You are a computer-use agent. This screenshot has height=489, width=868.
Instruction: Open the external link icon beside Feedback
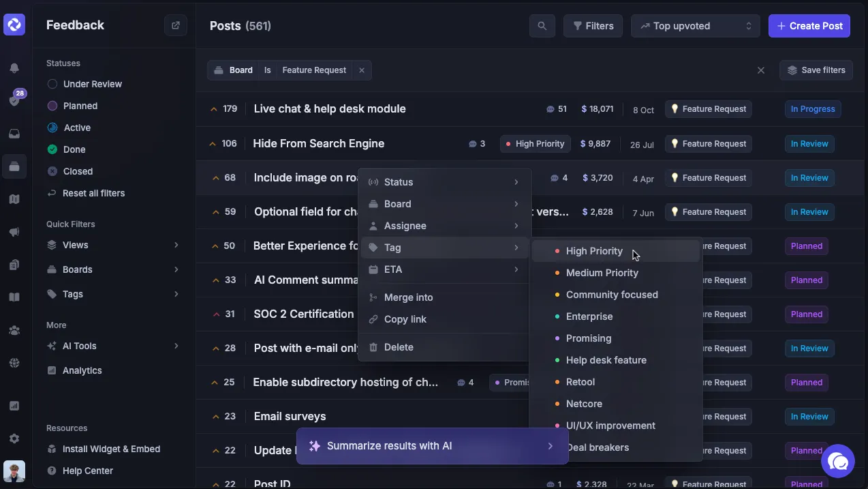(x=176, y=25)
